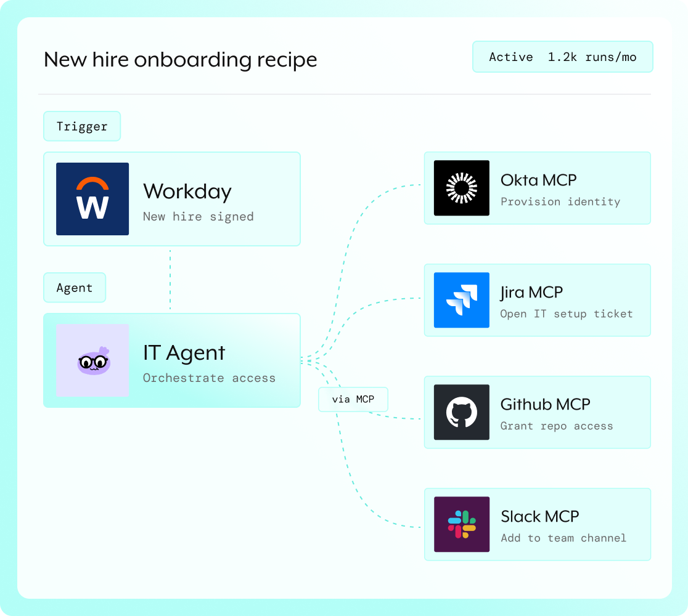688x616 pixels.
Task: Open the Okta sunburst logo
Action: tap(462, 188)
